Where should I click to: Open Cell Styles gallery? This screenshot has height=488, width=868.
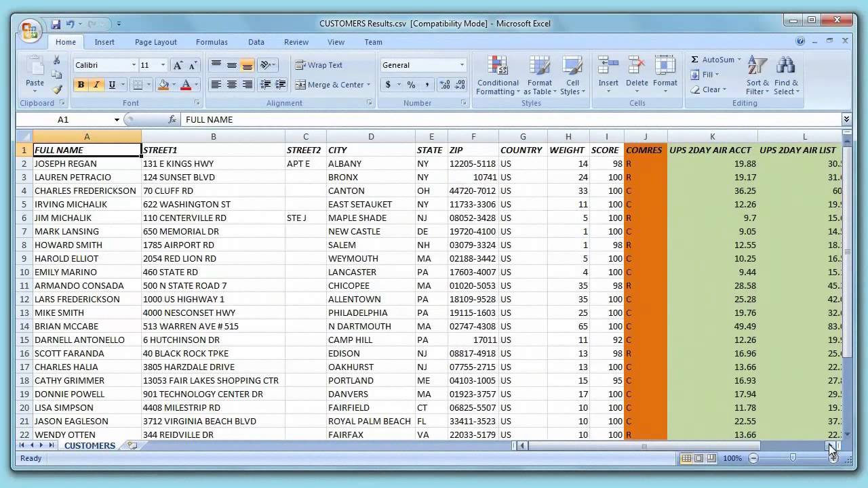click(573, 76)
